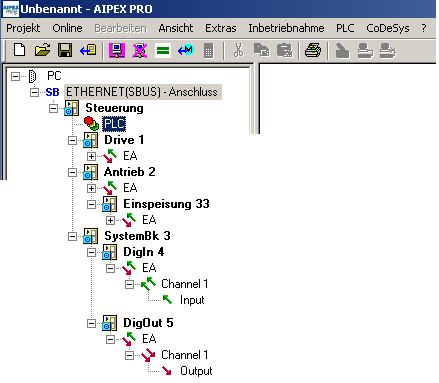Open the Online menu
This screenshot has width=439, height=383.
click(x=67, y=28)
